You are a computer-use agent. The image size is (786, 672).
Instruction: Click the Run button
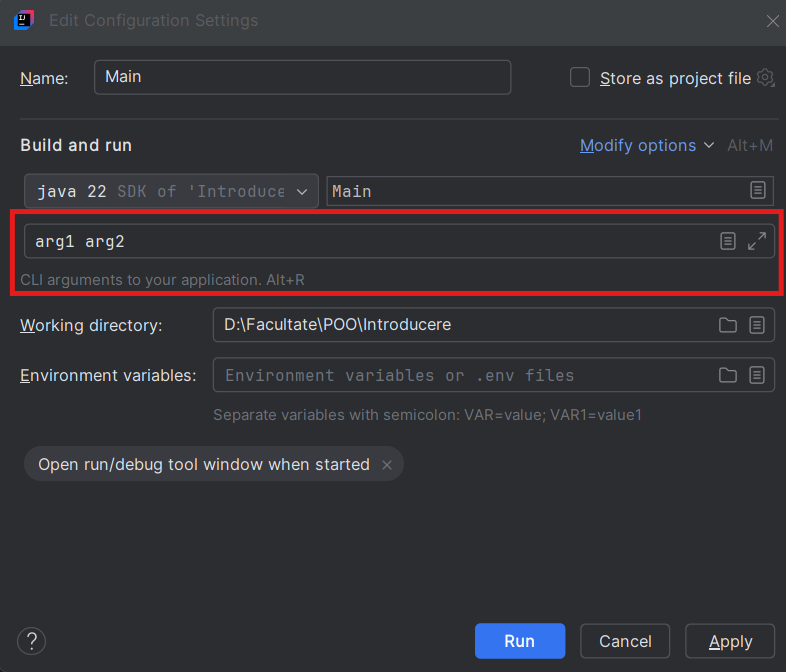pos(520,641)
